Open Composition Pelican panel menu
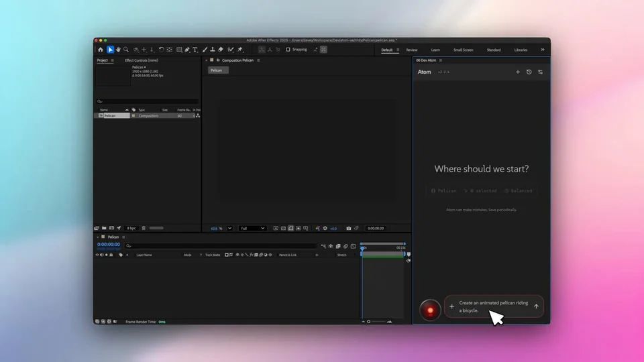 tap(258, 60)
